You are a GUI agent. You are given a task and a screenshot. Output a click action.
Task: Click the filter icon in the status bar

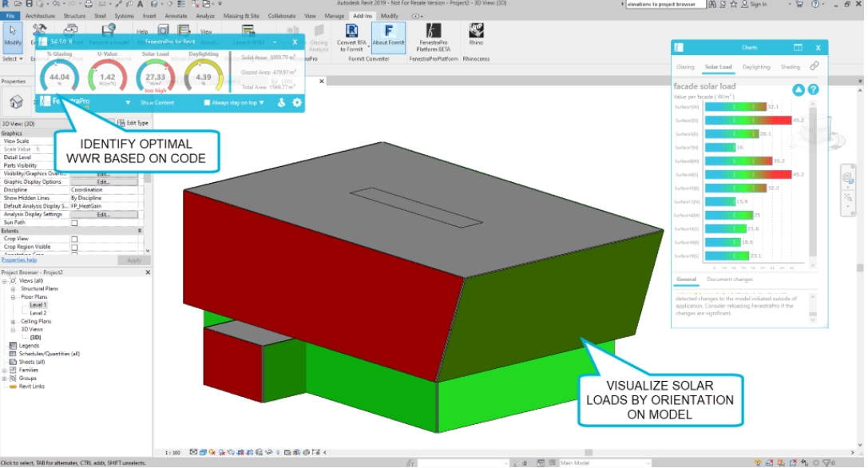pyautogui.click(x=826, y=463)
